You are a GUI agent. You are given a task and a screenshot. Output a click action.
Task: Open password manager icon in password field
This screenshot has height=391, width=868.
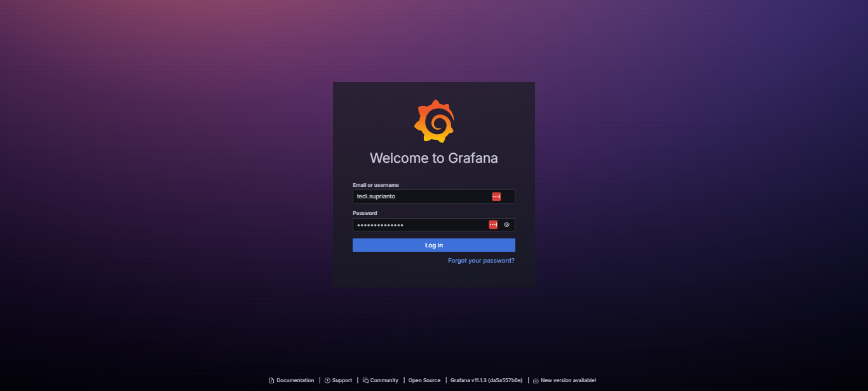pos(493,224)
